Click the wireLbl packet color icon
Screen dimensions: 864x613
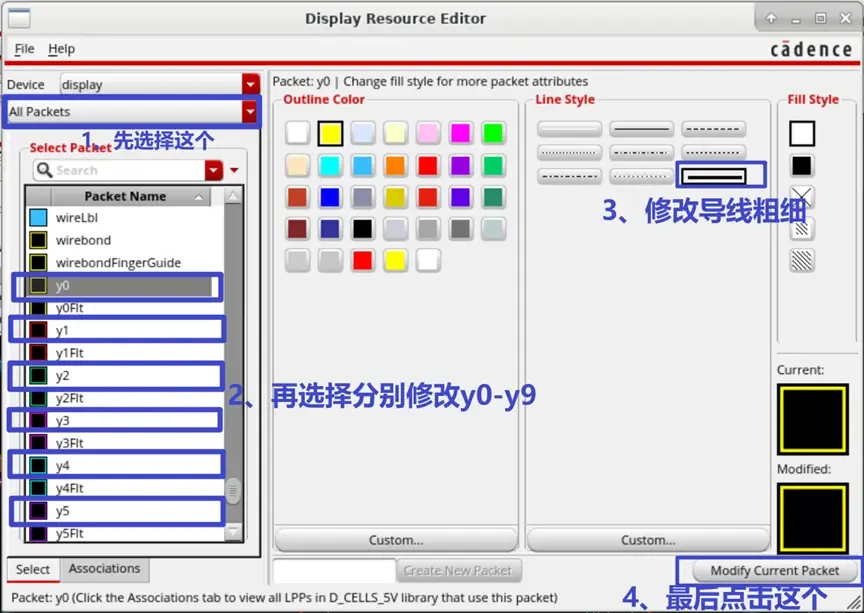[38, 218]
